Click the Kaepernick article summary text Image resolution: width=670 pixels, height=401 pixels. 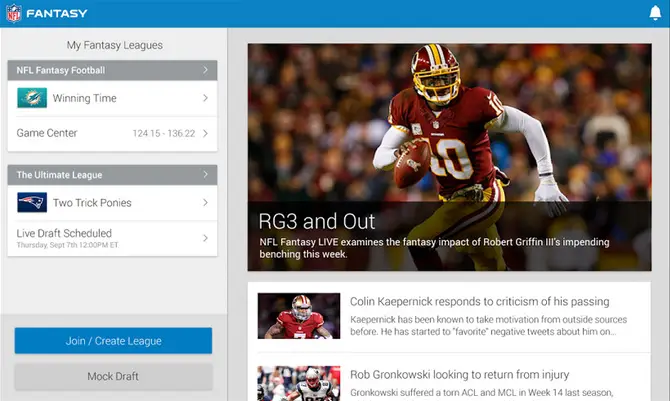pyautogui.click(x=488, y=325)
